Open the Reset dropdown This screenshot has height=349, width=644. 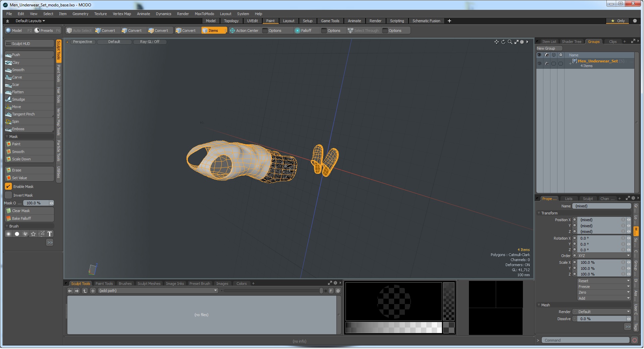click(x=604, y=281)
